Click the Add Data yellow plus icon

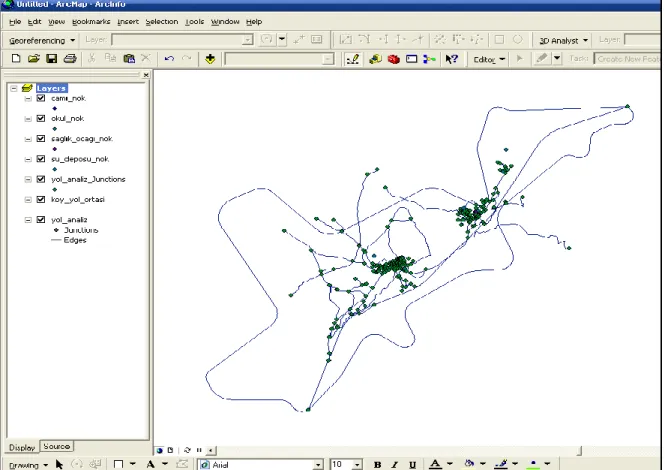(210, 59)
